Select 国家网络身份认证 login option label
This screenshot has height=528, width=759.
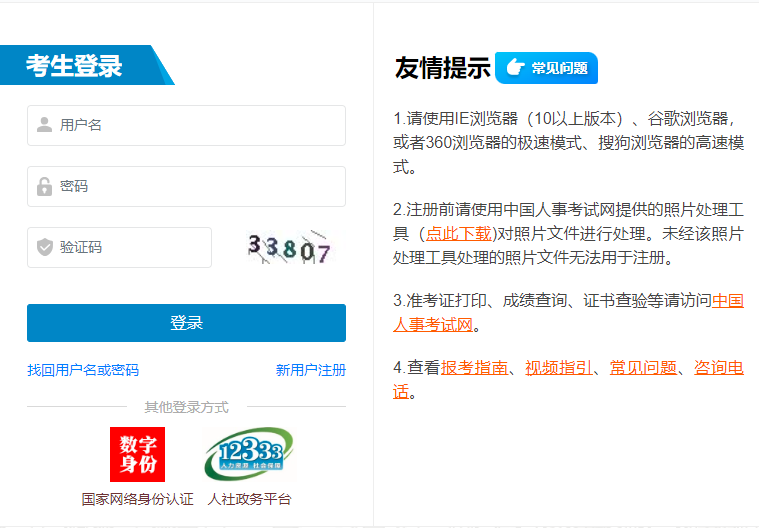pos(137,498)
